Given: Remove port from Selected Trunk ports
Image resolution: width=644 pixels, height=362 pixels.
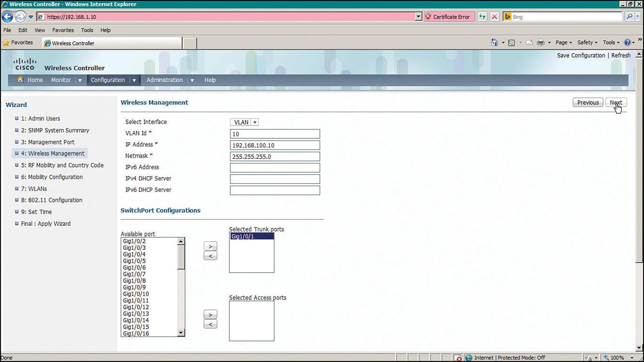Looking at the screenshot, I should click(x=211, y=256).
